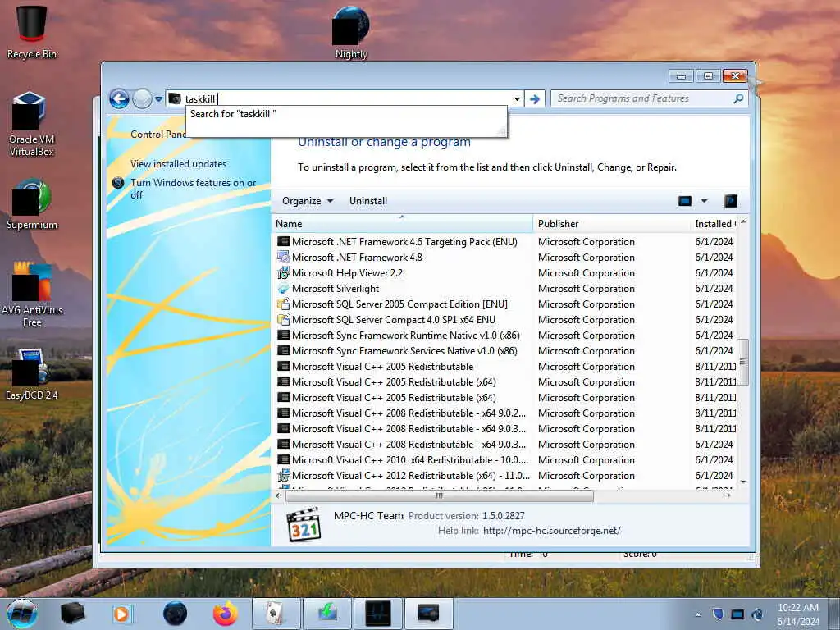Click the help icon in the toolbar

point(731,201)
